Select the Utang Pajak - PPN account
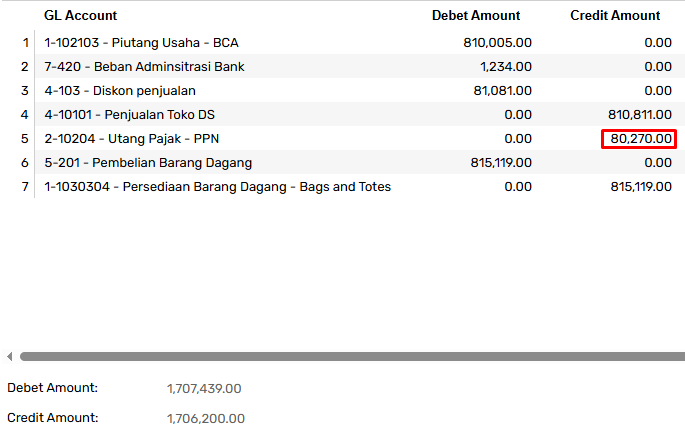685x432 pixels. (x=131, y=139)
